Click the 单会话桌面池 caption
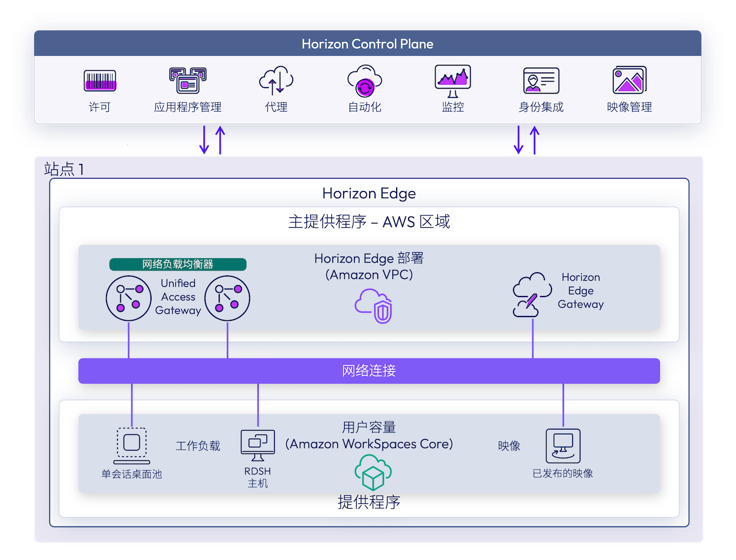Viewport: 736px width, 560px height. 132,474
